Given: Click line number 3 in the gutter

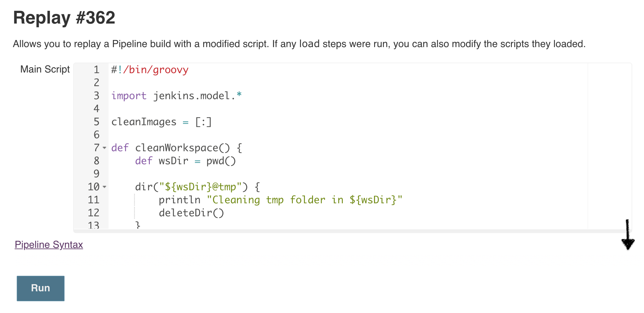Looking at the screenshot, I should pyautogui.click(x=96, y=96).
